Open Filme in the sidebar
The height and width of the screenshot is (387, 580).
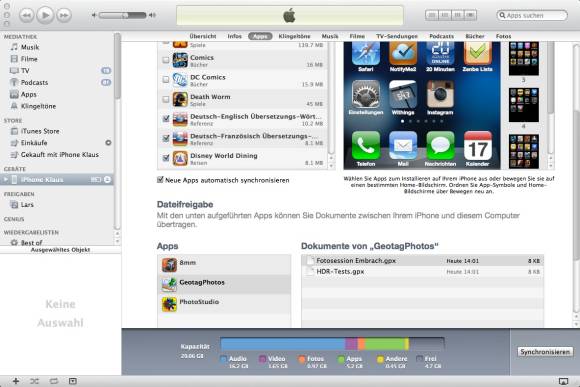coord(29,59)
